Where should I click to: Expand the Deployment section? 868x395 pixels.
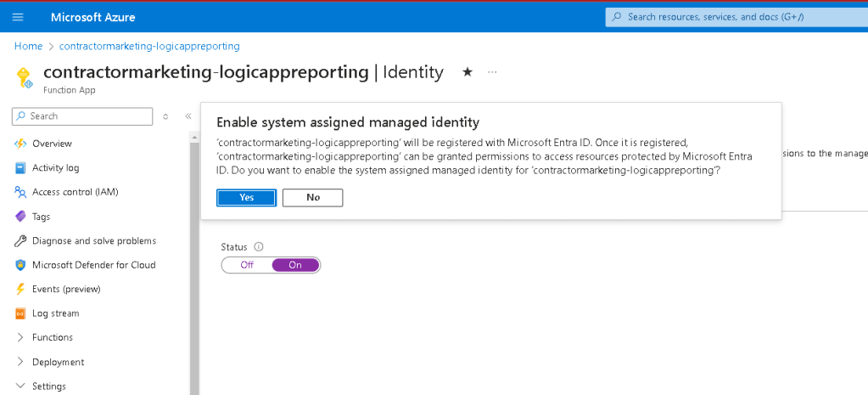click(20, 362)
